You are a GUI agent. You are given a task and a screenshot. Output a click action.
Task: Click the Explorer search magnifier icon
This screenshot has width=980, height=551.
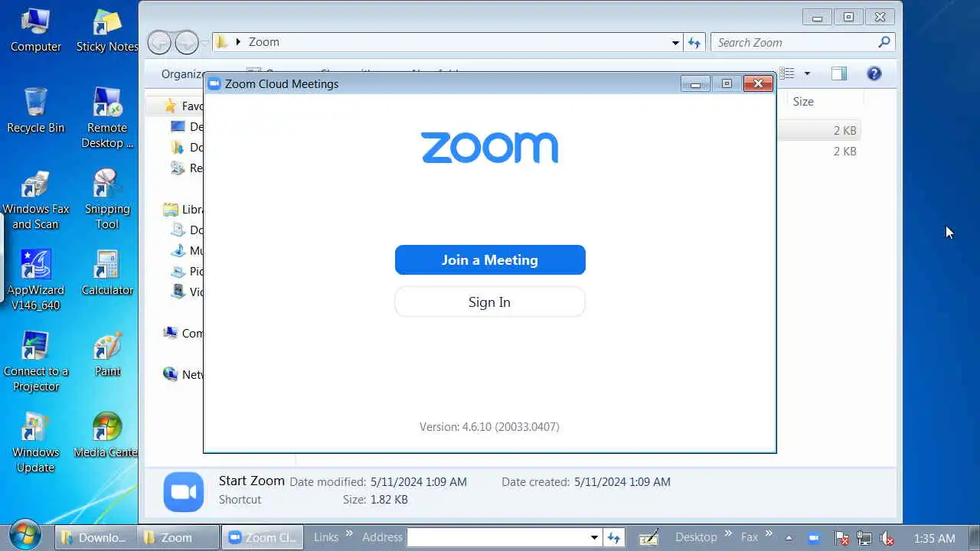click(x=884, y=42)
